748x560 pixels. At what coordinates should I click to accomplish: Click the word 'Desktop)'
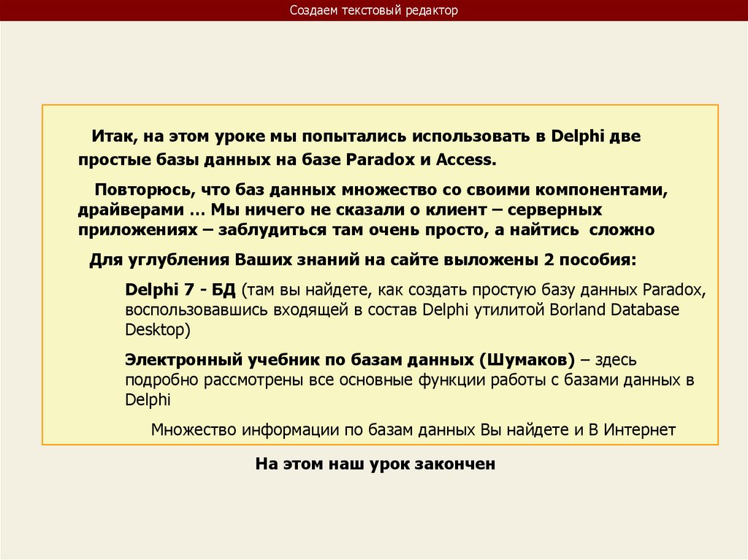(158, 330)
